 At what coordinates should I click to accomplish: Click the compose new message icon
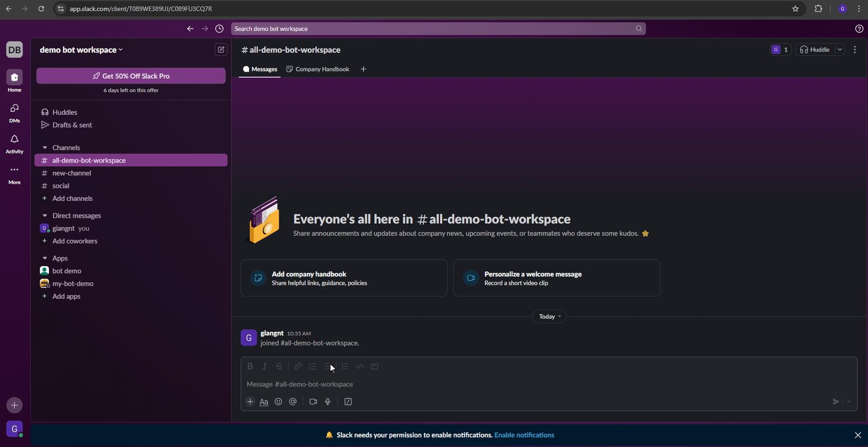221,49
